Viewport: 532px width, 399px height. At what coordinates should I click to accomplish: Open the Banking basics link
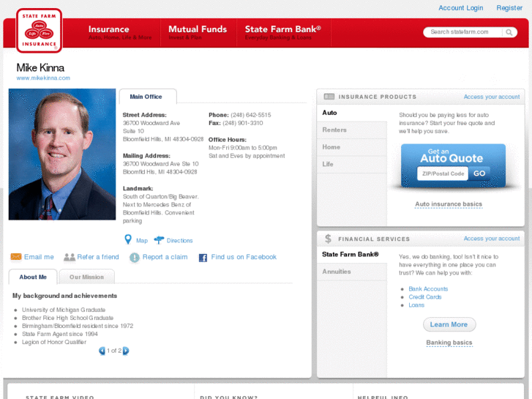449,343
